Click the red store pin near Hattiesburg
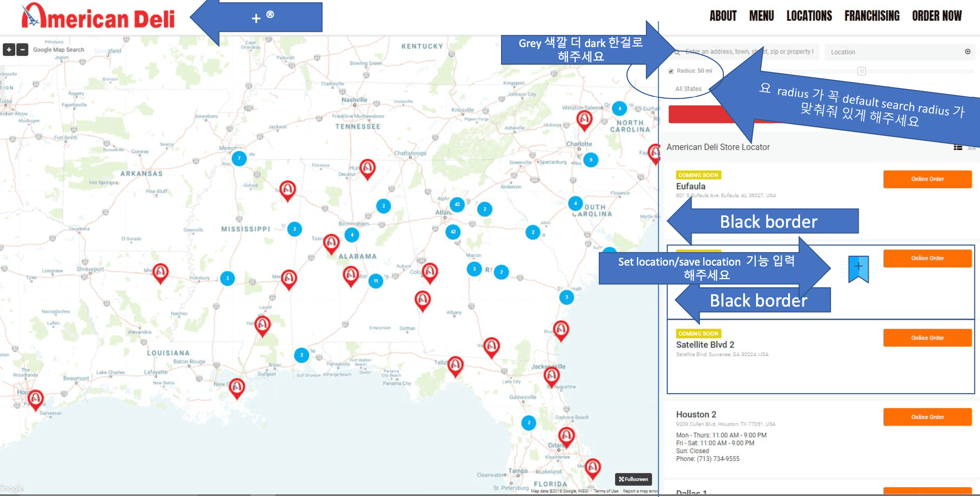This screenshot has height=497, width=980. point(263,326)
